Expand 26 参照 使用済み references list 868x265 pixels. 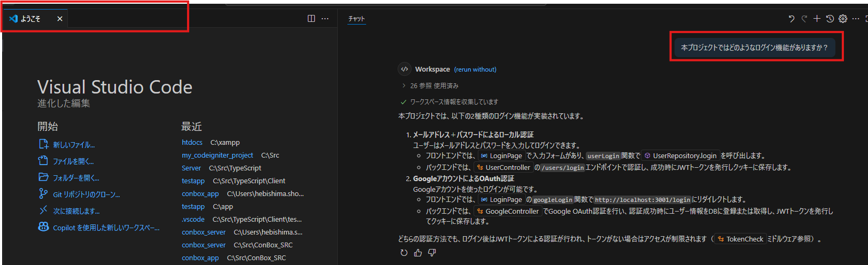point(430,85)
